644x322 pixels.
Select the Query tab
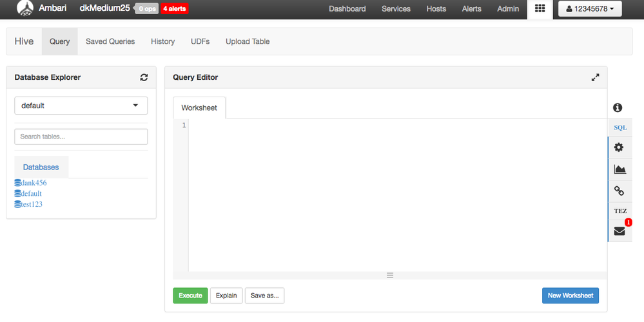pos(59,41)
